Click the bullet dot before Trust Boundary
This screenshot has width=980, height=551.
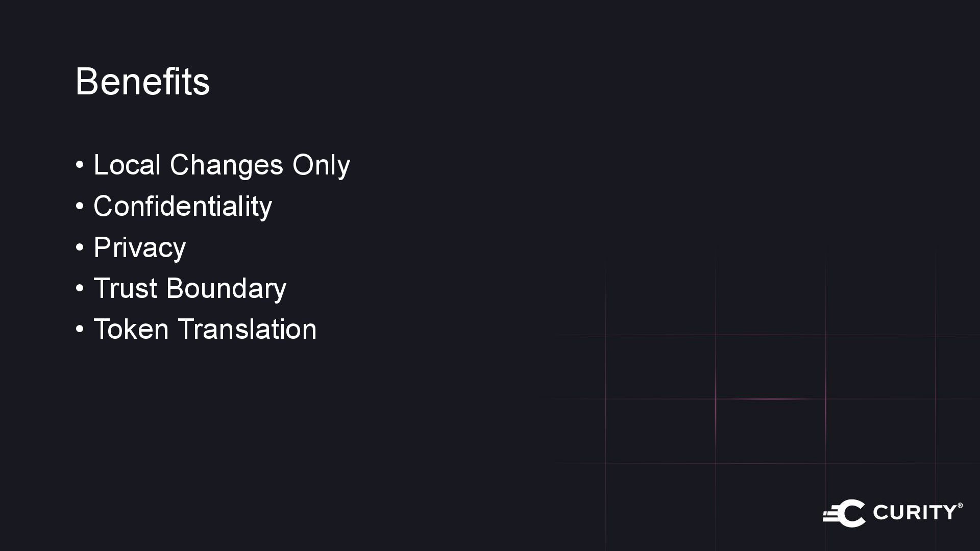(80, 288)
